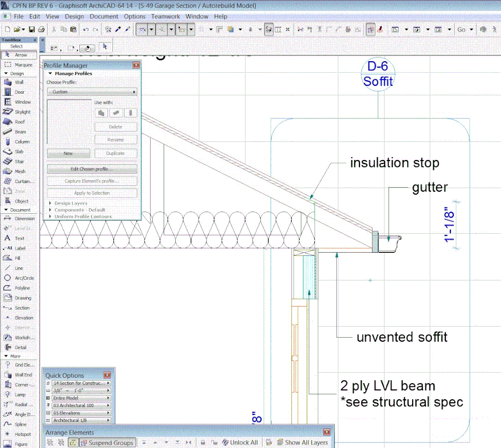The height and width of the screenshot is (448, 501).
Task: Toggle Suspend Groups
Action: (x=107, y=442)
